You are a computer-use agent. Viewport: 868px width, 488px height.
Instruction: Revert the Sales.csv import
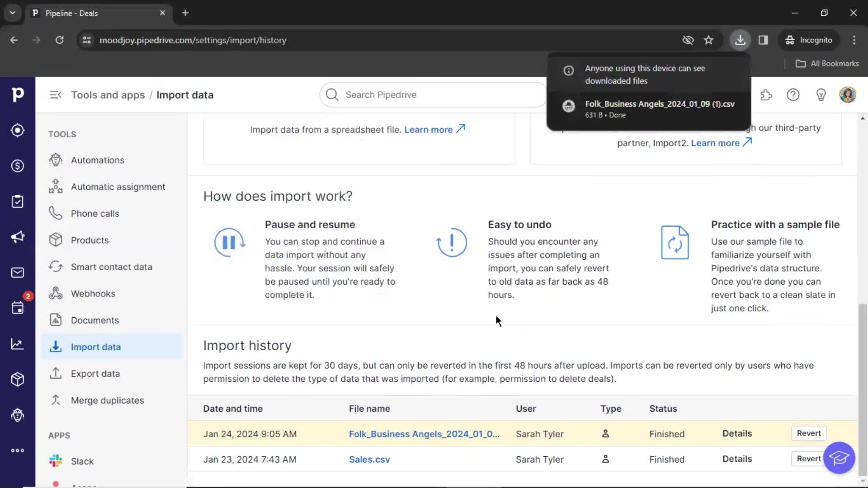click(x=809, y=459)
